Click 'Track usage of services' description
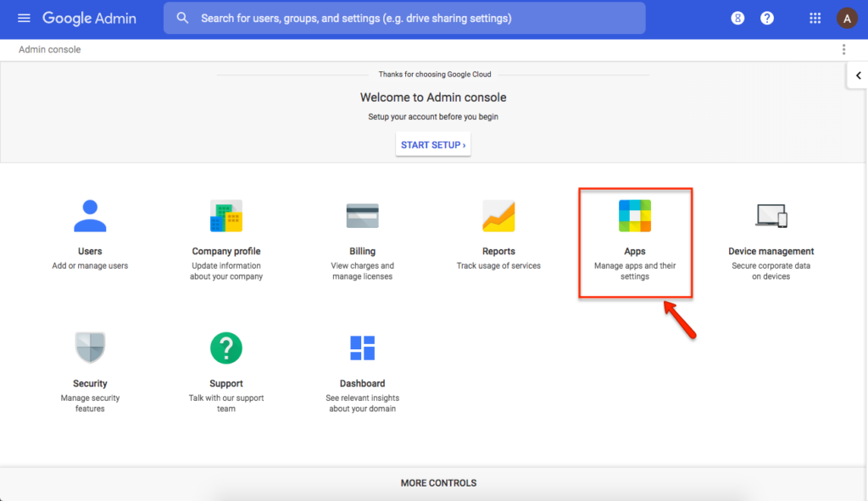Viewport: 868px width, 501px height. (x=498, y=265)
